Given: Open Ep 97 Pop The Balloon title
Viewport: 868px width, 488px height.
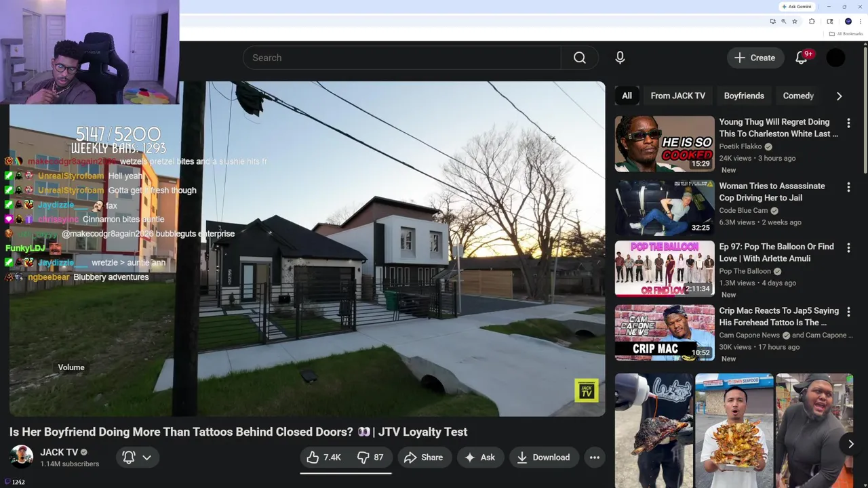Looking at the screenshot, I should tap(776, 253).
